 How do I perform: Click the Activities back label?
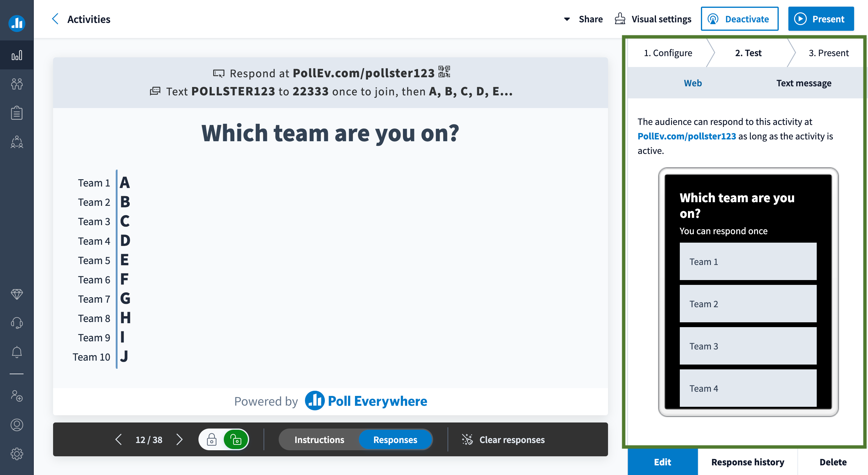click(89, 19)
